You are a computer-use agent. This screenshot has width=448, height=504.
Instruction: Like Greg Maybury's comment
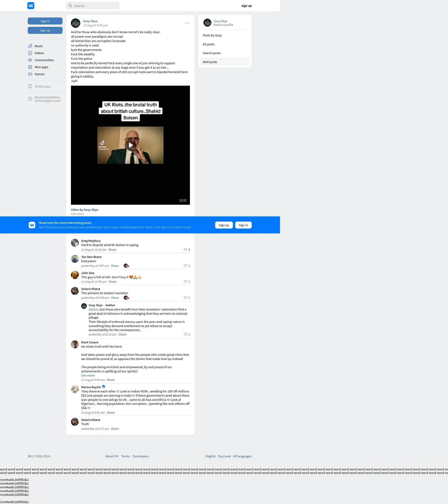[x=185, y=250]
